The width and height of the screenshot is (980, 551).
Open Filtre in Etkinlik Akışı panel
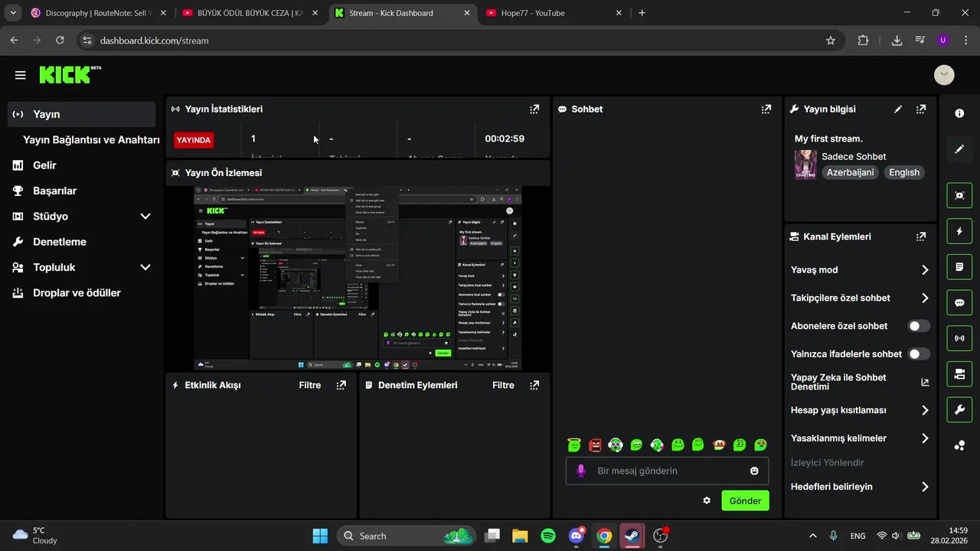pos(310,385)
